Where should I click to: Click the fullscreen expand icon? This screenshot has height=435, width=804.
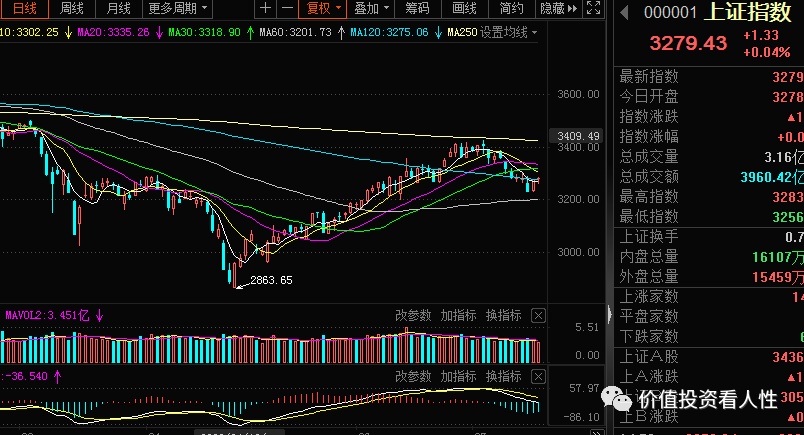[593, 8]
